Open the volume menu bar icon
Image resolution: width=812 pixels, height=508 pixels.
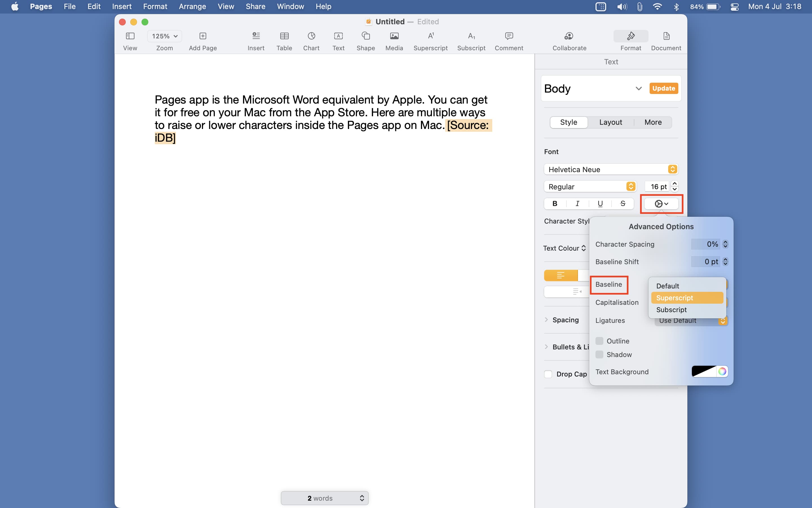tap(622, 7)
